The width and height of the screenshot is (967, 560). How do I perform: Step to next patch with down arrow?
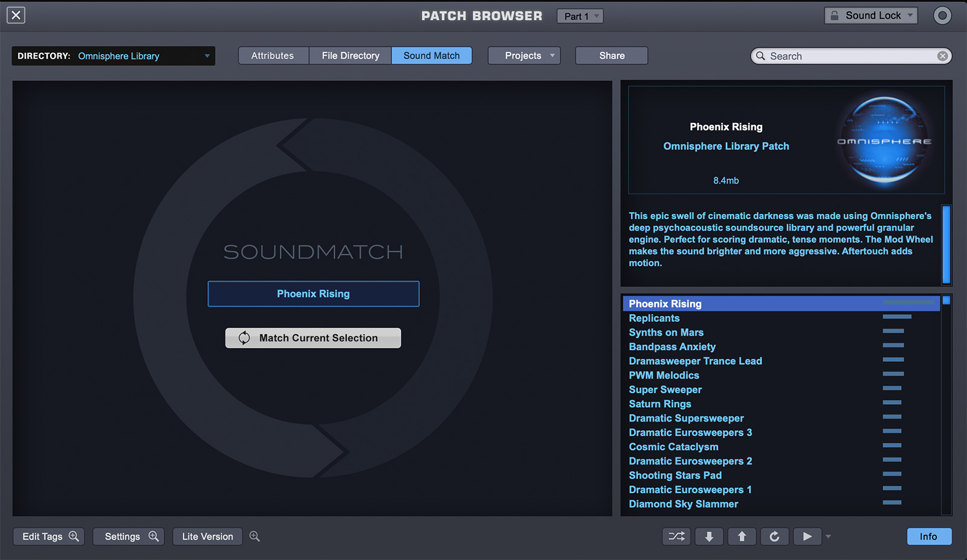(x=710, y=536)
